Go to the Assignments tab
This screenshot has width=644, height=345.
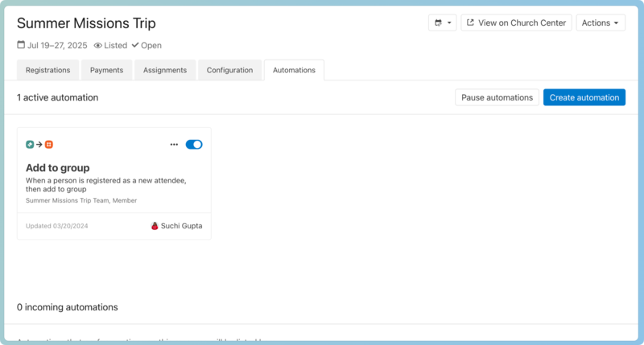(x=165, y=70)
